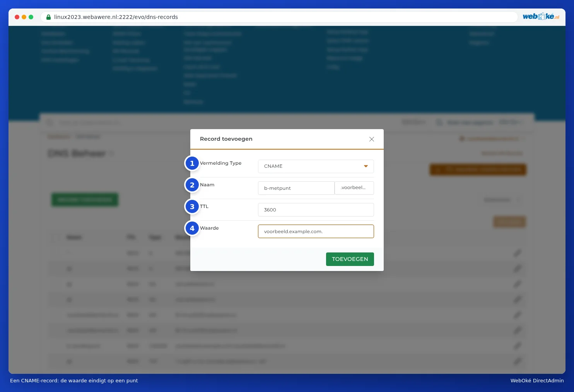Open the Vermelding Type CNAME dropdown
The image size is (574, 392).
point(316,166)
